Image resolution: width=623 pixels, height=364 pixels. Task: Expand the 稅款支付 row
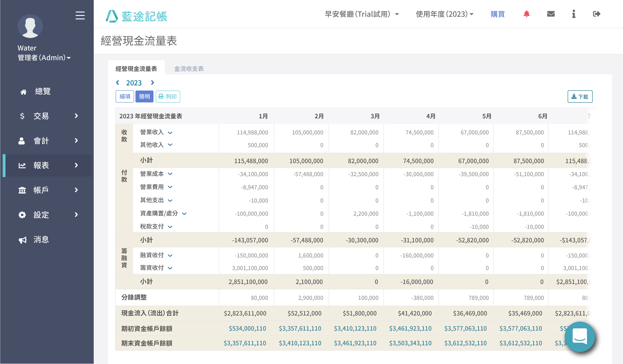click(x=170, y=227)
